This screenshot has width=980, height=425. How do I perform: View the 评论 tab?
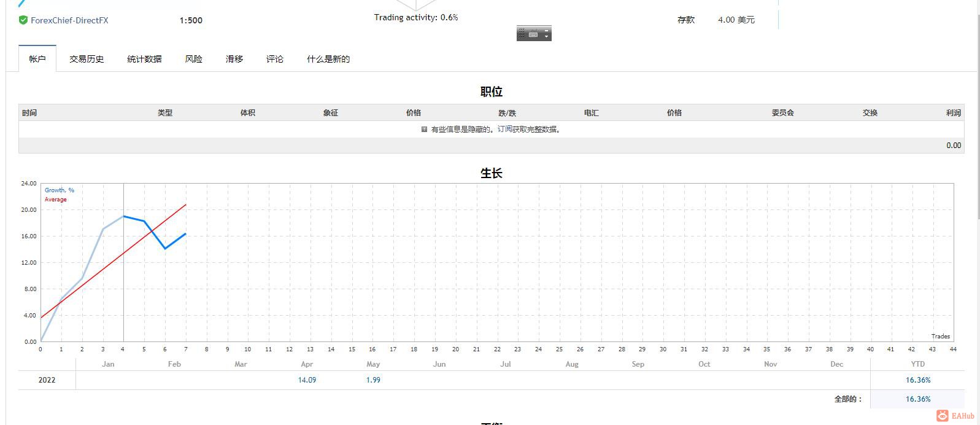[x=275, y=59]
